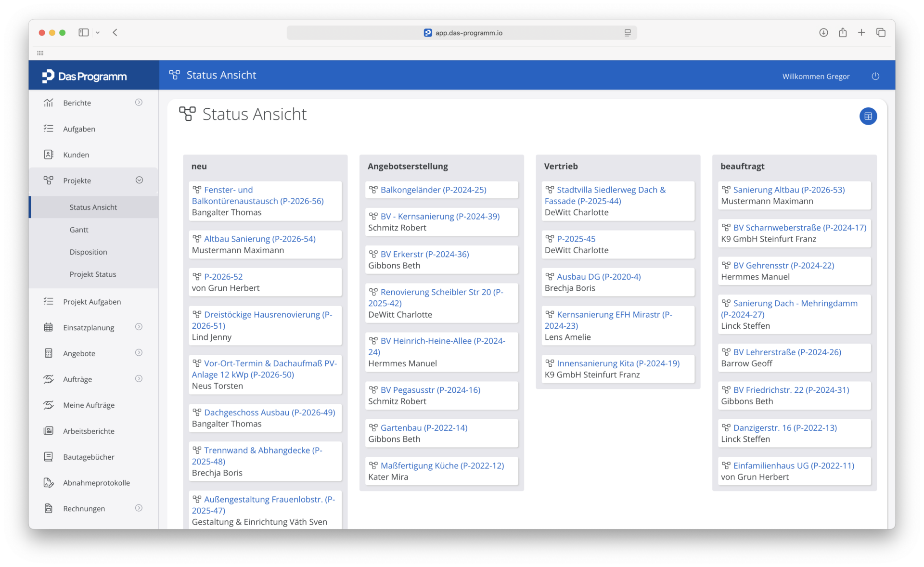Collapse the Projekte menu chevron
The width and height of the screenshot is (924, 567).
click(139, 180)
